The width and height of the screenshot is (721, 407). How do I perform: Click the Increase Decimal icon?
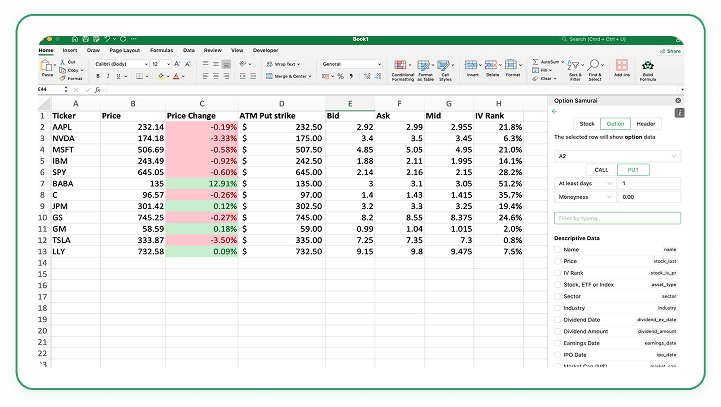pyautogui.click(x=367, y=76)
